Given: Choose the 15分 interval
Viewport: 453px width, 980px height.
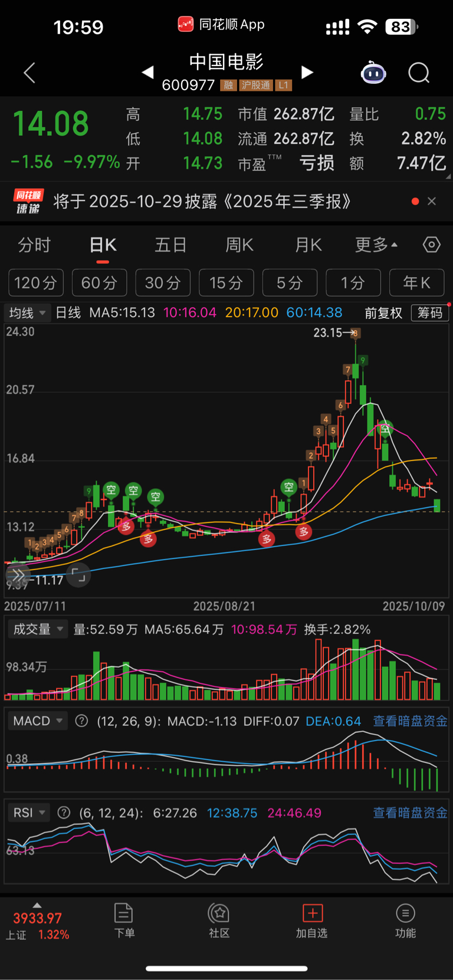Looking at the screenshot, I should tap(226, 283).
